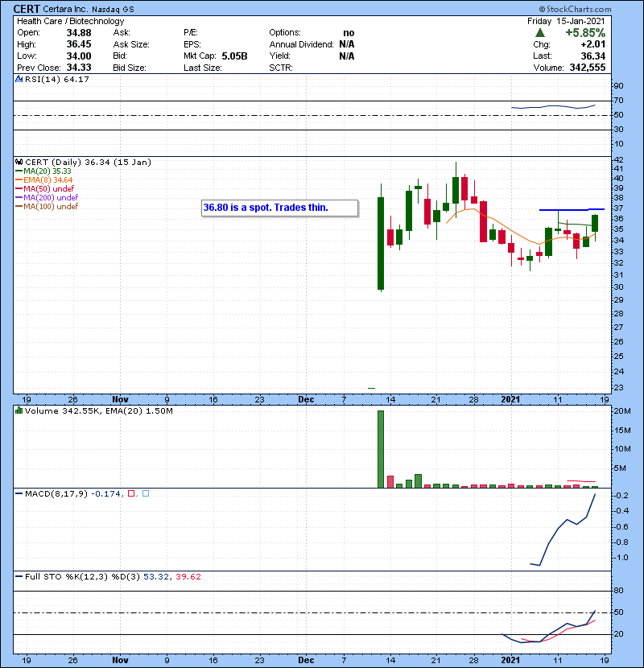Click the tall green IPO-day volume bar
644x668 pixels.
(381, 449)
